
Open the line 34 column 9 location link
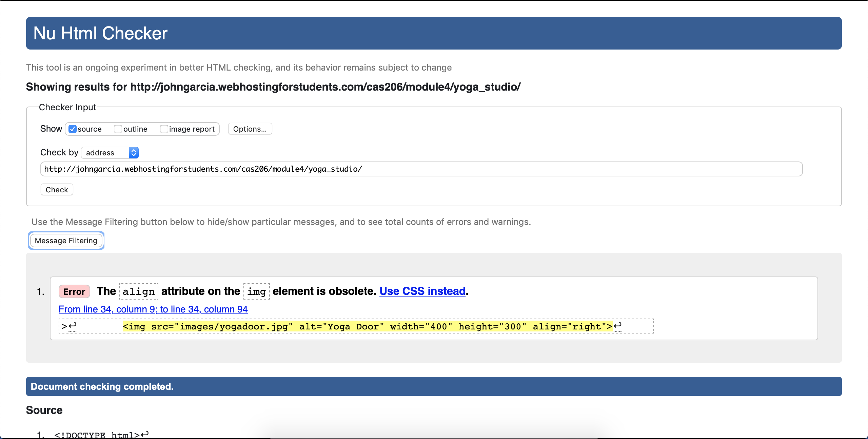coord(153,309)
